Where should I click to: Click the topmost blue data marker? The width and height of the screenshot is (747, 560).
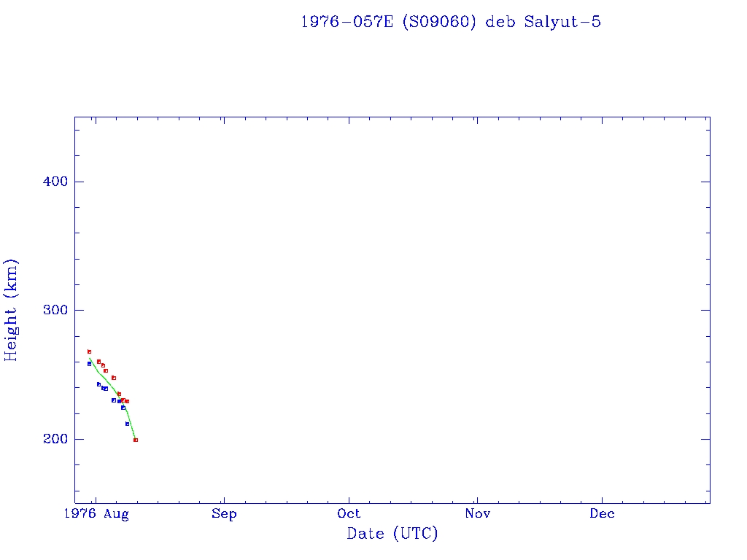[89, 363]
